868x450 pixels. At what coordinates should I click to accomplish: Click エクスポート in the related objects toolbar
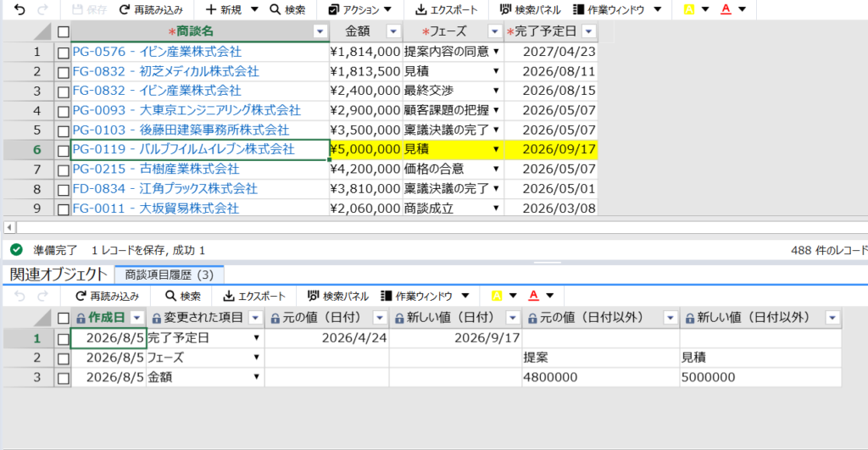[254, 296]
